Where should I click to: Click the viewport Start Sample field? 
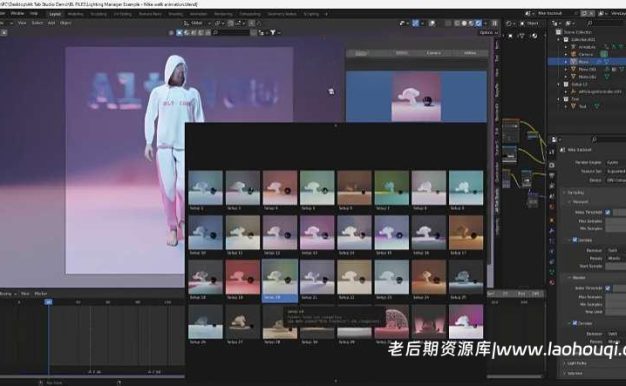(x=616, y=266)
